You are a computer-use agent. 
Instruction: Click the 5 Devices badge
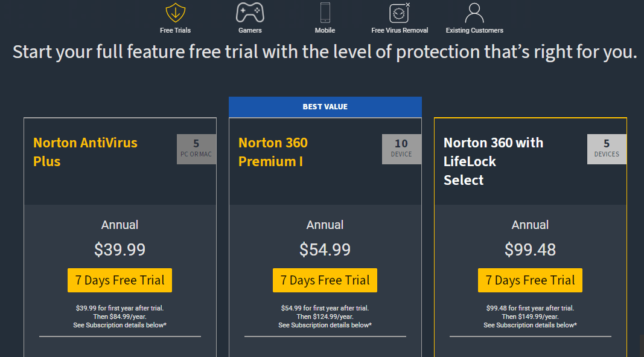pyautogui.click(x=607, y=149)
